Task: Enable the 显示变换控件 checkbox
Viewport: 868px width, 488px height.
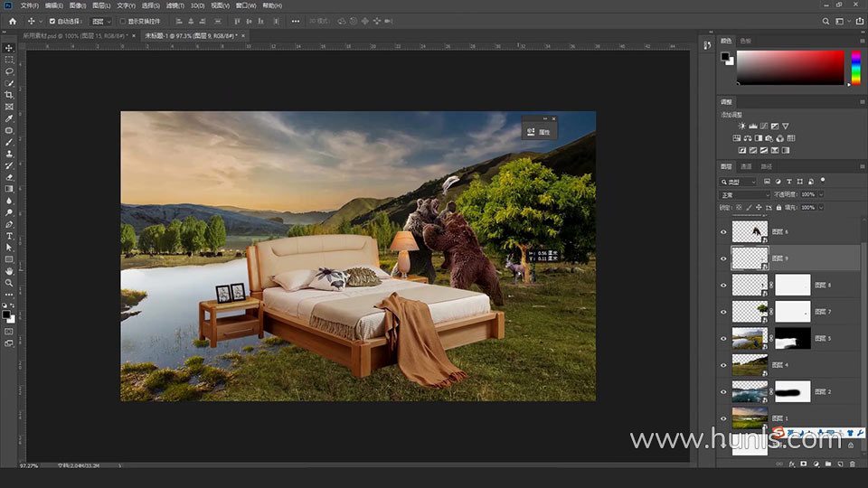Action: [x=123, y=21]
